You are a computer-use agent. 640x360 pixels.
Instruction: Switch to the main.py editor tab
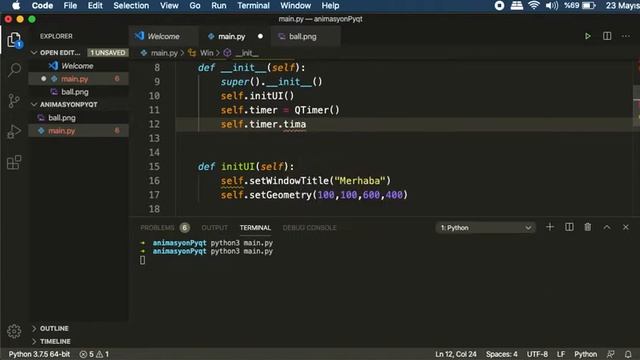[x=231, y=36]
